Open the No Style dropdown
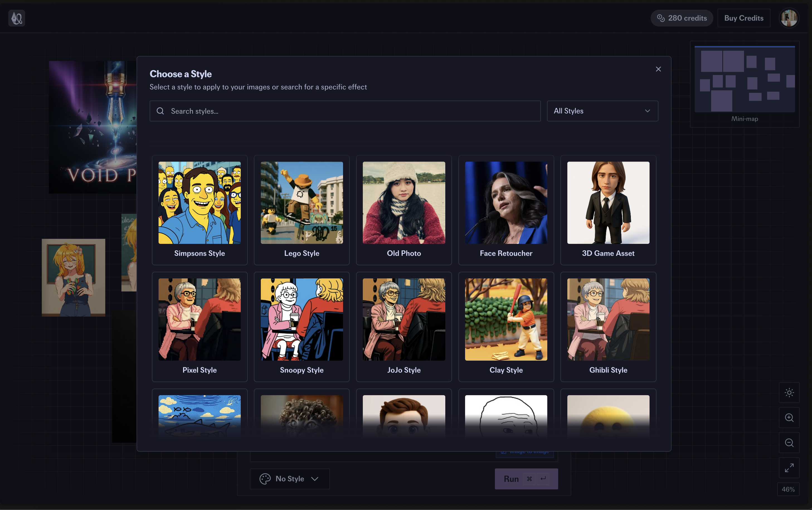This screenshot has height=510, width=812. tap(290, 479)
